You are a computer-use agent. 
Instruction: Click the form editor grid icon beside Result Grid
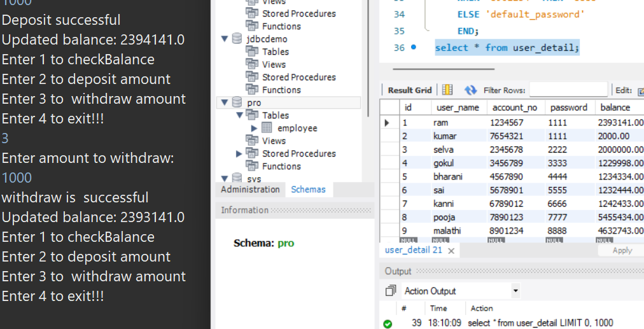(x=447, y=90)
